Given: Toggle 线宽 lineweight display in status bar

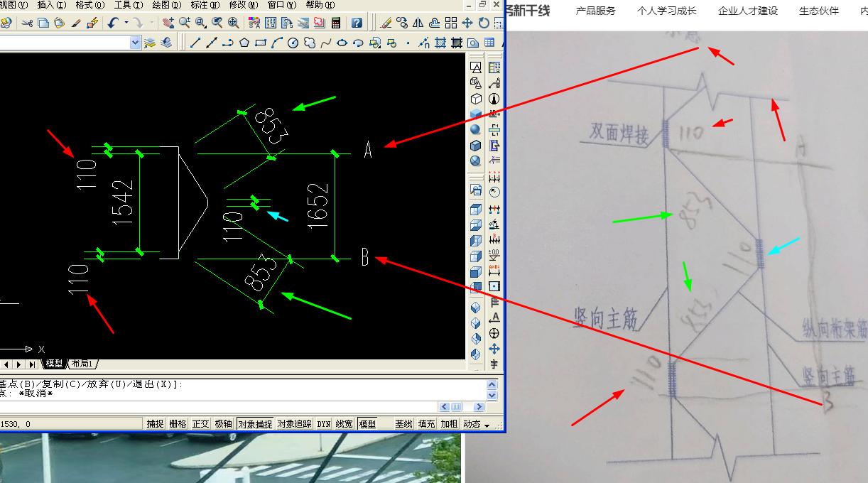Looking at the screenshot, I should [345, 424].
